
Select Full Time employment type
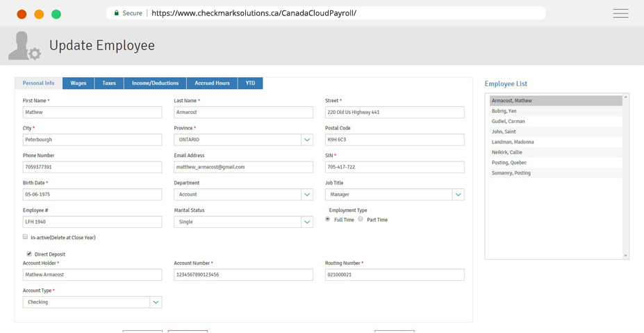328,219
